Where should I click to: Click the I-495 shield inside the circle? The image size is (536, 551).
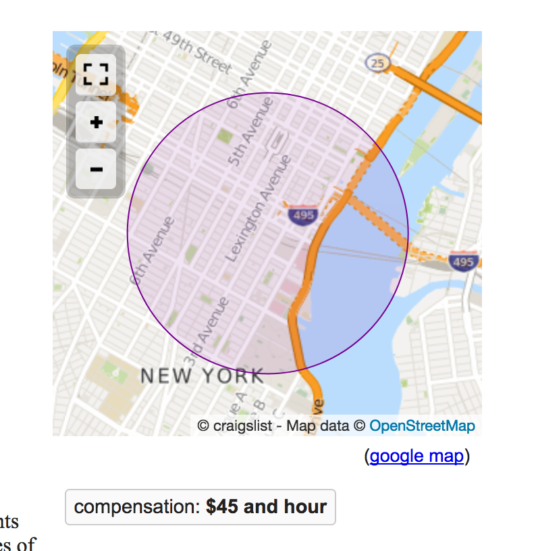pos(303,214)
